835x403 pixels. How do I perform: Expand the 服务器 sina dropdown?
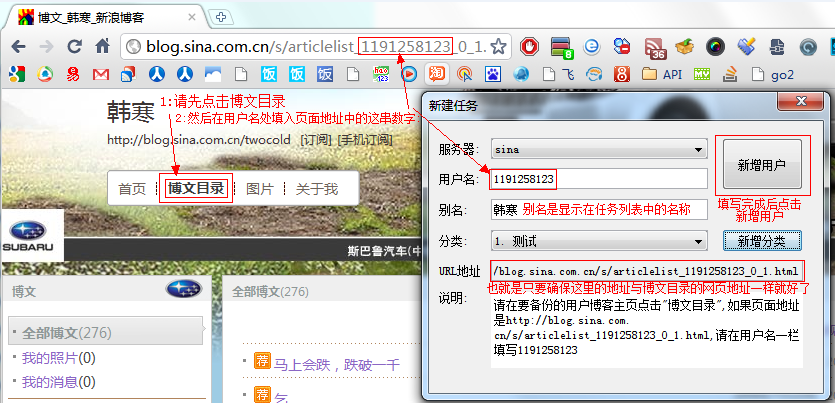pos(600,150)
